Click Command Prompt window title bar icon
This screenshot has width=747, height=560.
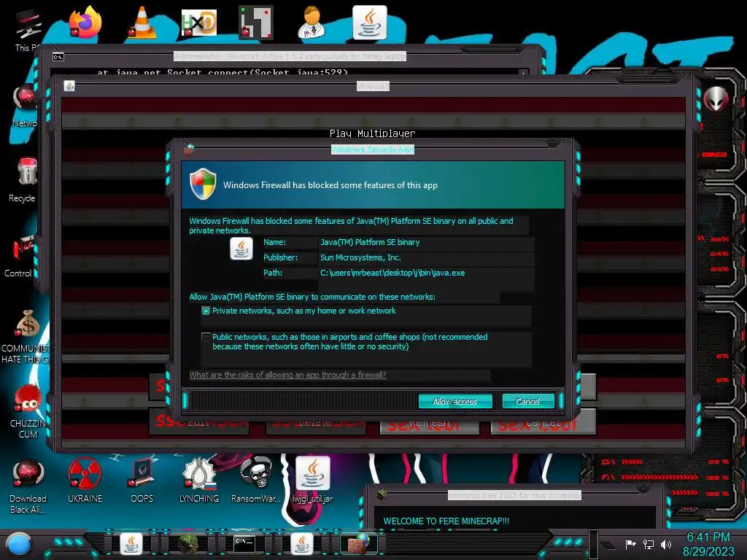[x=58, y=57]
